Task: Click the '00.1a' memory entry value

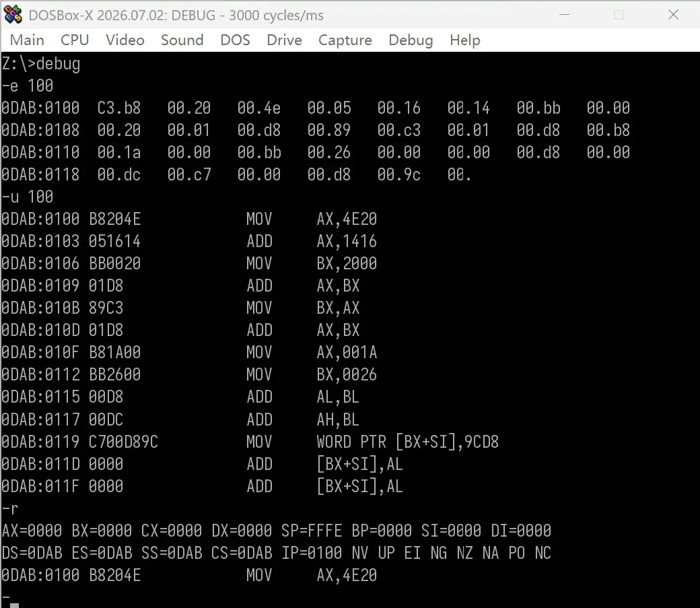Action: (119, 153)
